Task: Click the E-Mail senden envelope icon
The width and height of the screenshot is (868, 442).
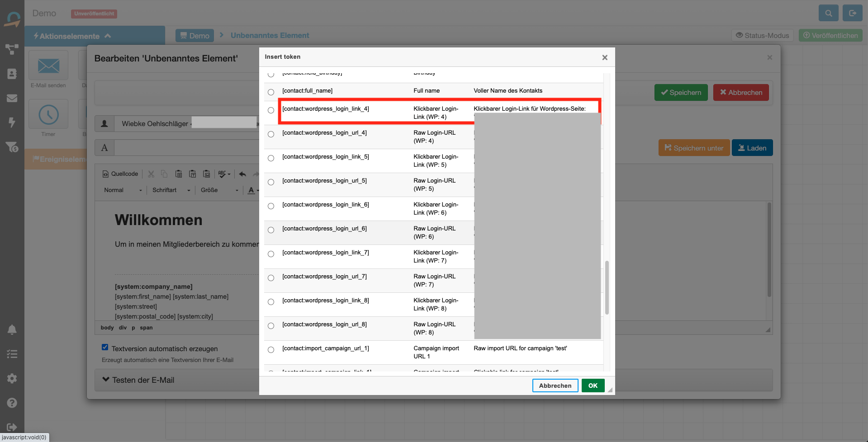Action: [48, 66]
